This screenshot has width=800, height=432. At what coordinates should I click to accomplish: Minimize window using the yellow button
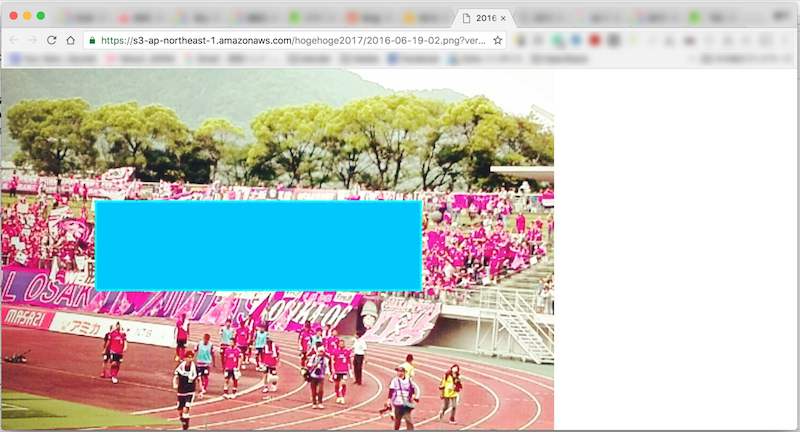click(x=27, y=16)
